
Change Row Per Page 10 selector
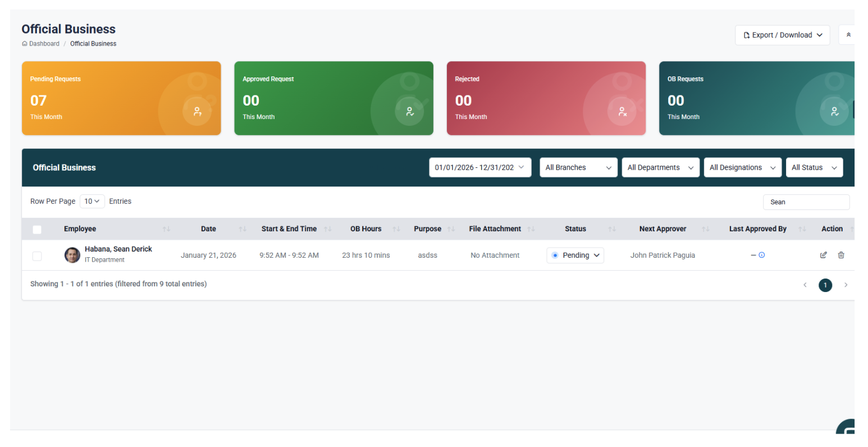92,201
